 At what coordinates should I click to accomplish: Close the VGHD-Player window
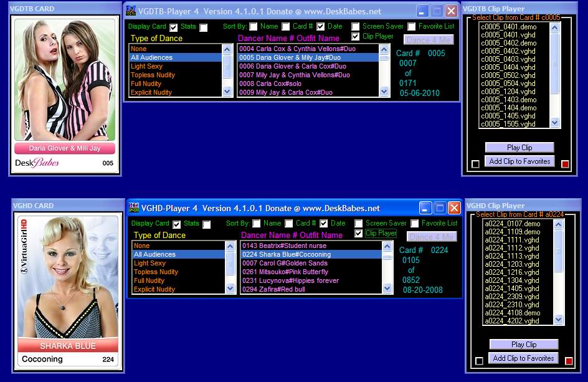click(x=454, y=208)
